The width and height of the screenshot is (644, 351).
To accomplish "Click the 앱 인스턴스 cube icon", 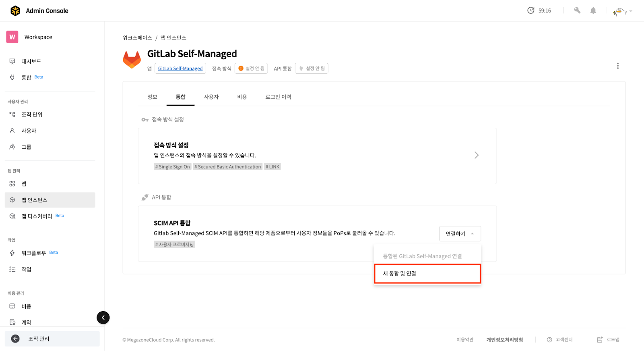I will pos(12,200).
